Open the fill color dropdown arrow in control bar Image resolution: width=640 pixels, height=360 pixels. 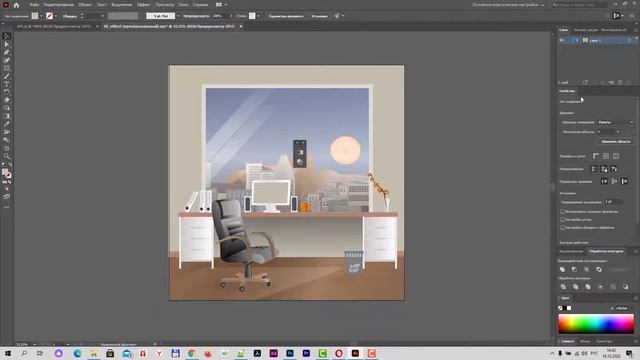[41, 16]
